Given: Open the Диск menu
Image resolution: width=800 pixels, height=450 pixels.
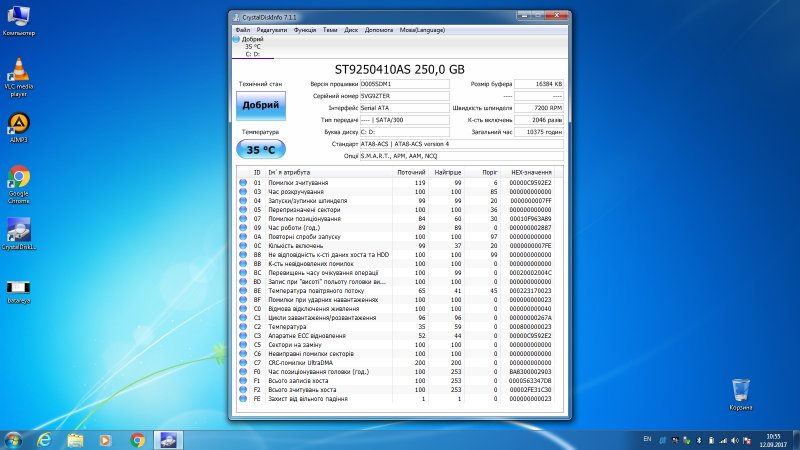Looking at the screenshot, I should (351, 30).
